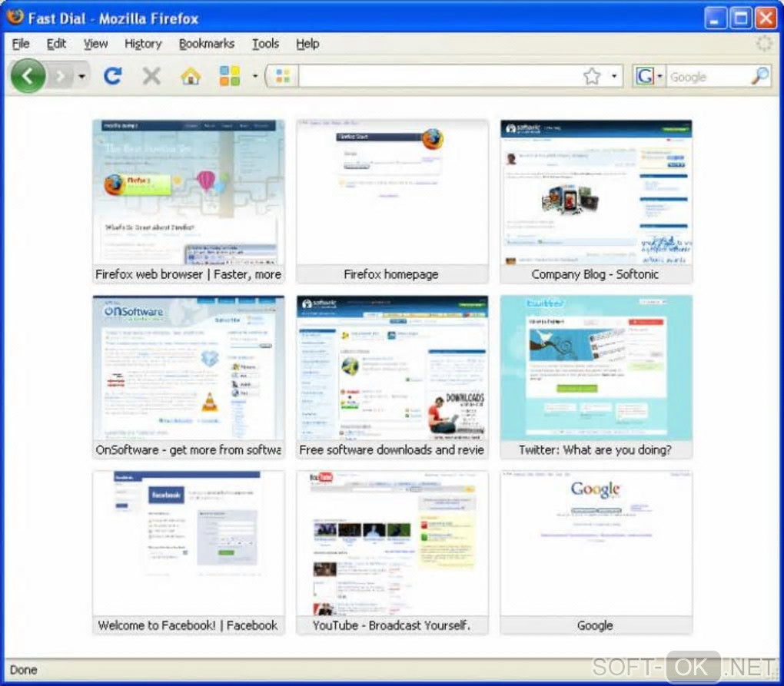Open the Firefox web browser dial thumbnail
Image resolution: width=784 pixels, height=686 pixels.
pos(188,192)
